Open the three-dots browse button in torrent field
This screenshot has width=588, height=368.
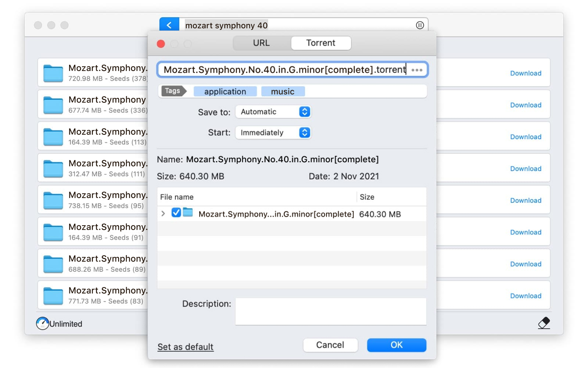click(417, 70)
